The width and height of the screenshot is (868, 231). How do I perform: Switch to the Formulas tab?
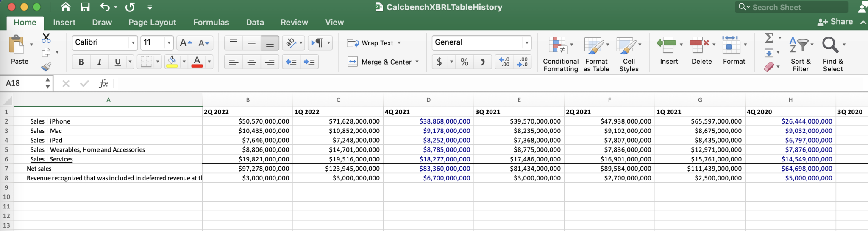211,23
